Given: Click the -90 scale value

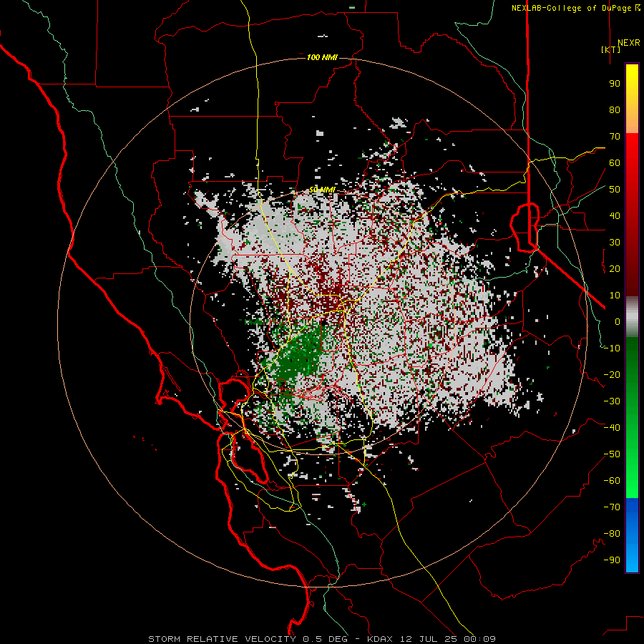Looking at the screenshot, I should click(x=612, y=560).
